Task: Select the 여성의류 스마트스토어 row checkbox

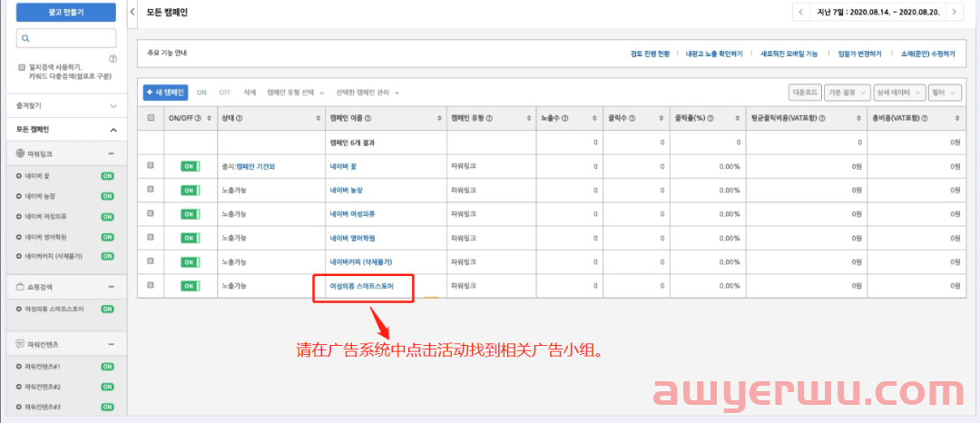Action: tap(151, 285)
